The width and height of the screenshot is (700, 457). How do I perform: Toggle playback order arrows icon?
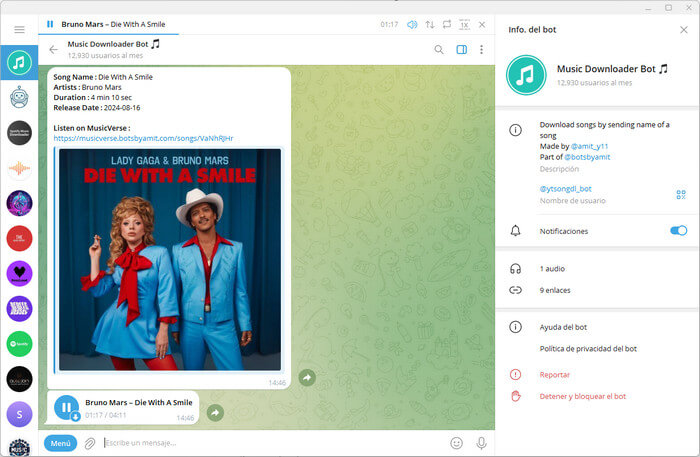(429, 25)
